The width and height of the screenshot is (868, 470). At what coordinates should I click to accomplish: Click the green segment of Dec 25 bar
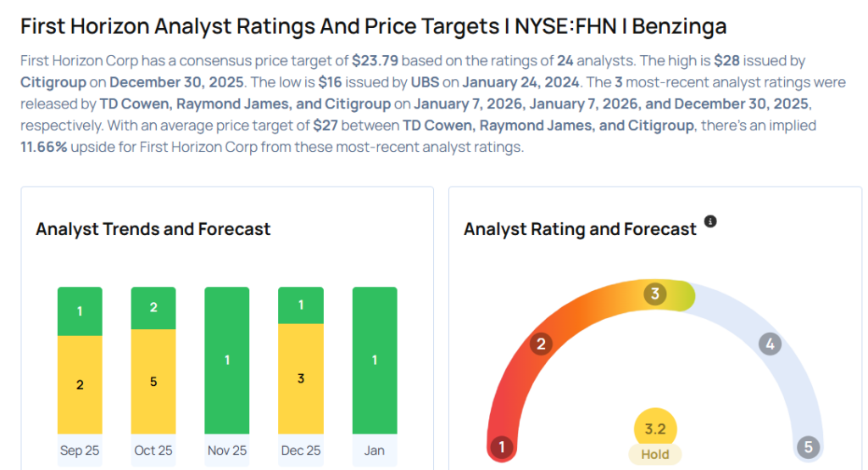click(x=301, y=305)
